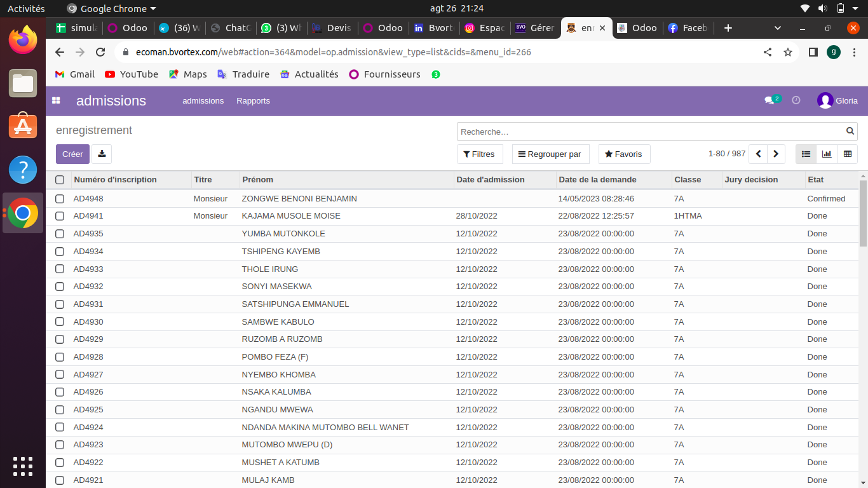
Task: Switch to graph view
Action: (x=827, y=154)
